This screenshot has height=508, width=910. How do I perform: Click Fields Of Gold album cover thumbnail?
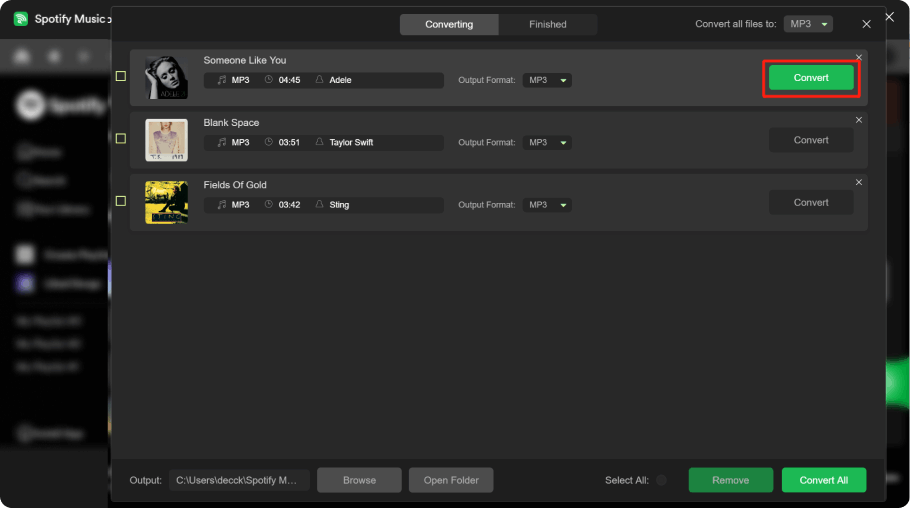point(167,202)
